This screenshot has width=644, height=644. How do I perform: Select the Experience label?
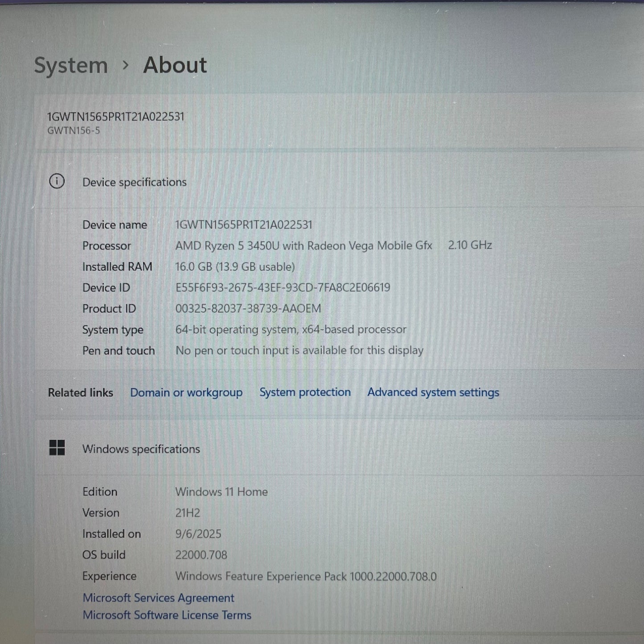(109, 576)
